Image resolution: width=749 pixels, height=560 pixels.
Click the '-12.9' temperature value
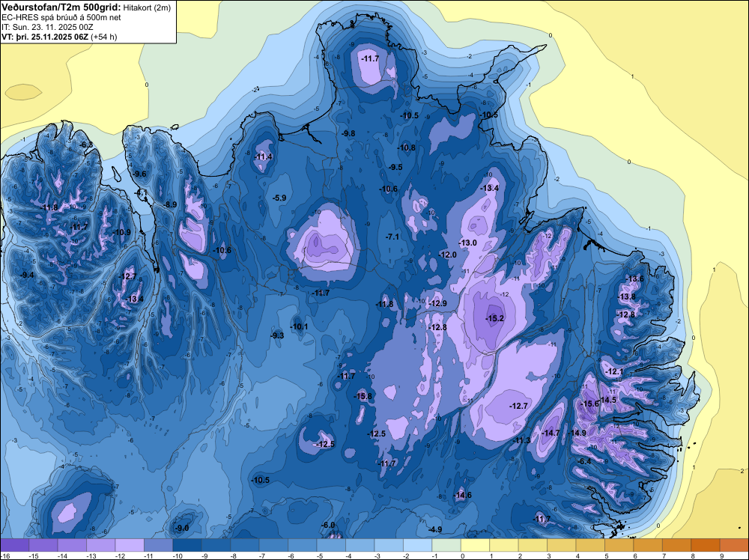[437, 304]
